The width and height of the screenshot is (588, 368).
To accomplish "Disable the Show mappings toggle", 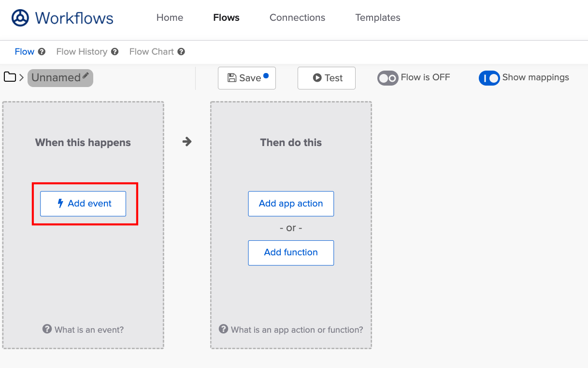I will coord(489,78).
